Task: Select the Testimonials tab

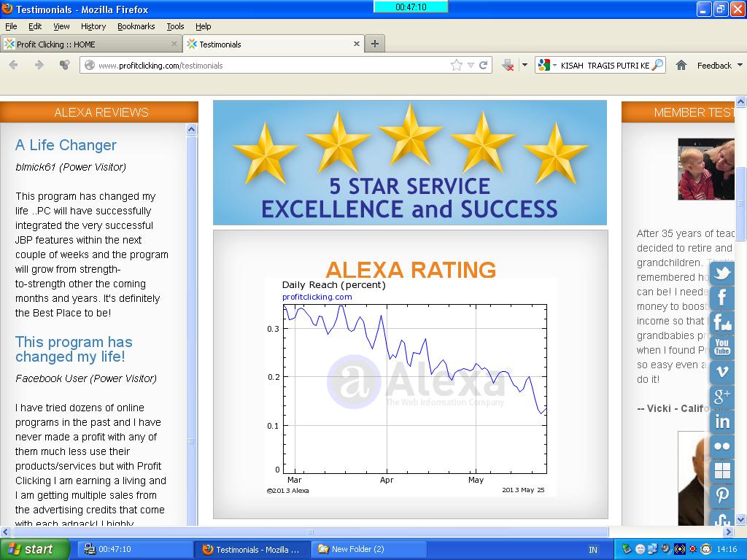Action: point(274,44)
